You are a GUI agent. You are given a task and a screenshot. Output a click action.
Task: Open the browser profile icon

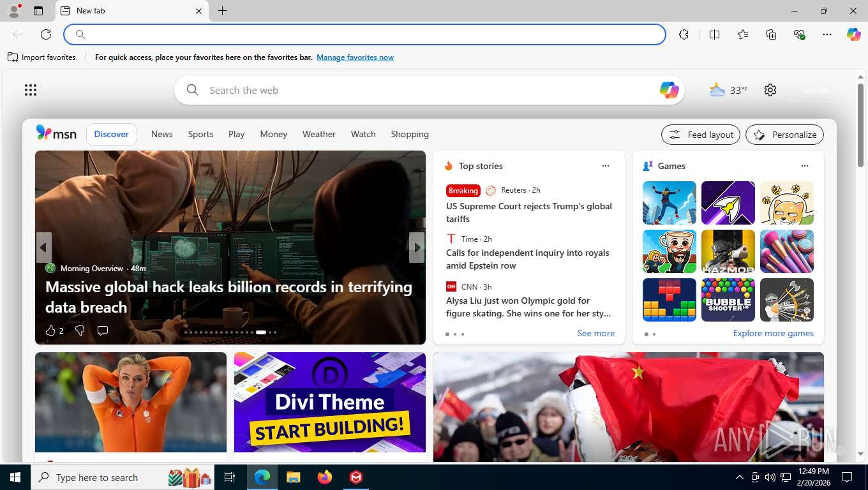13,11
